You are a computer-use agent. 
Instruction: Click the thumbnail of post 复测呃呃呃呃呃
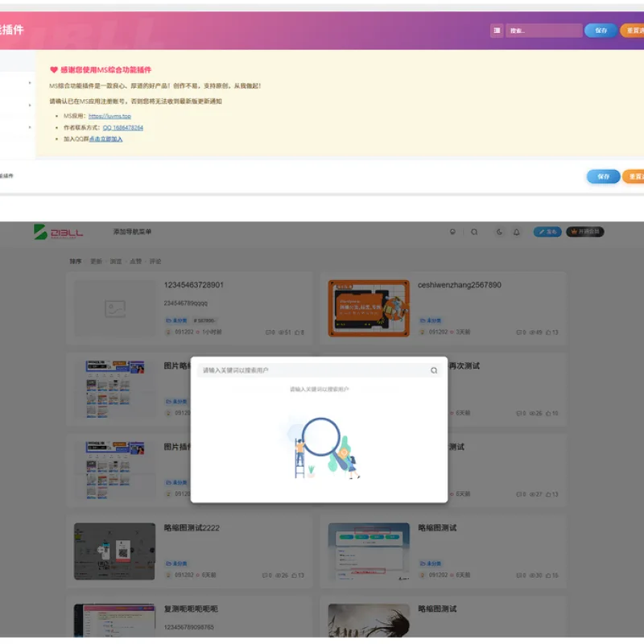114,620
